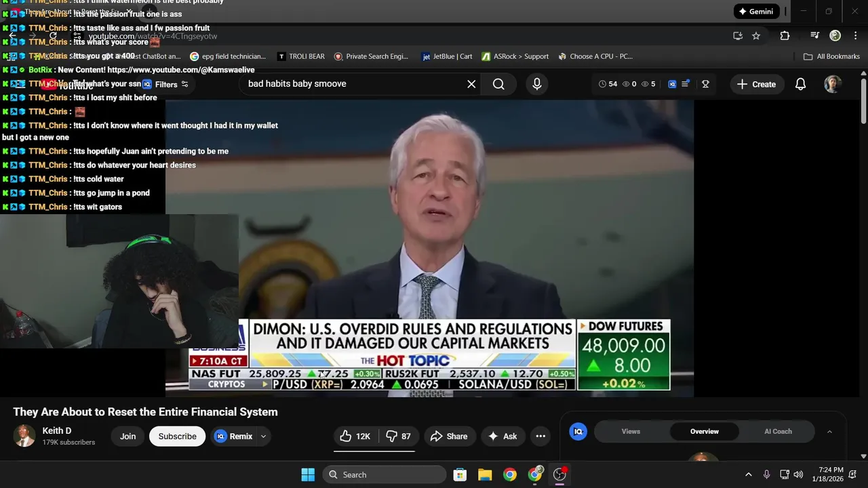Screen dimensions: 868x488
Task: Open the Gemini button in Chrome
Action: 756,12
